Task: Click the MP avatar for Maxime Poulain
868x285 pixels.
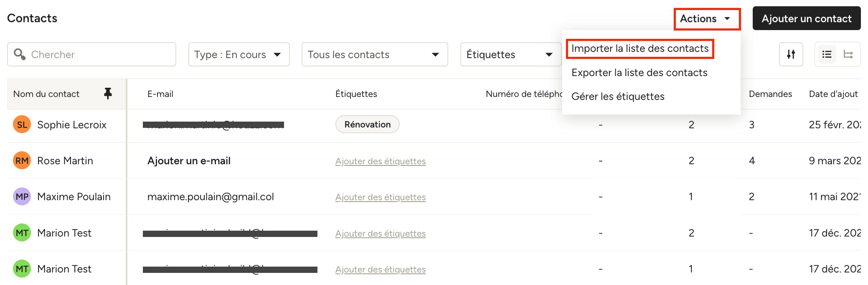Action: [x=22, y=196]
